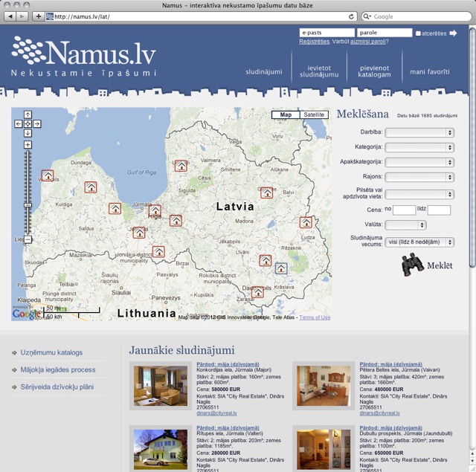This screenshot has width=476, height=472.
Task: Open the mani favorīti navigation tab
Action: click(x=430, y=72)
